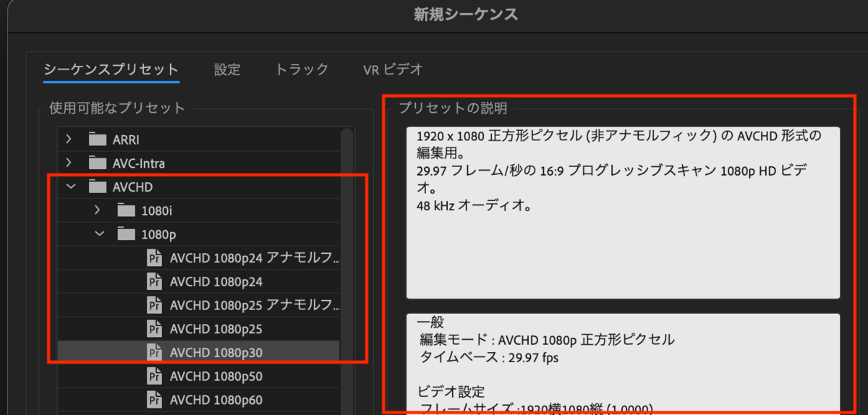Viewport: 868px width, 415px height.
Task: Choose the AVCHD 1080p60 preset name
Action: coord(216,400)
